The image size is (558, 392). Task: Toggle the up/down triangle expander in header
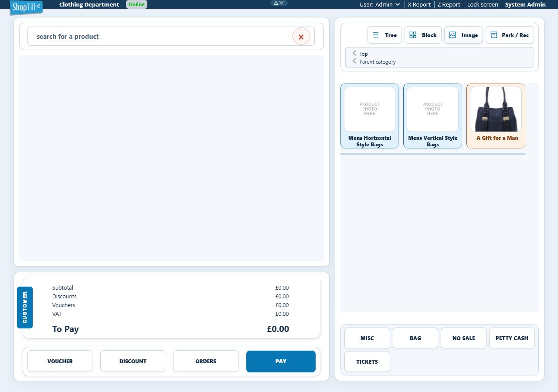[x=279, y=3]
